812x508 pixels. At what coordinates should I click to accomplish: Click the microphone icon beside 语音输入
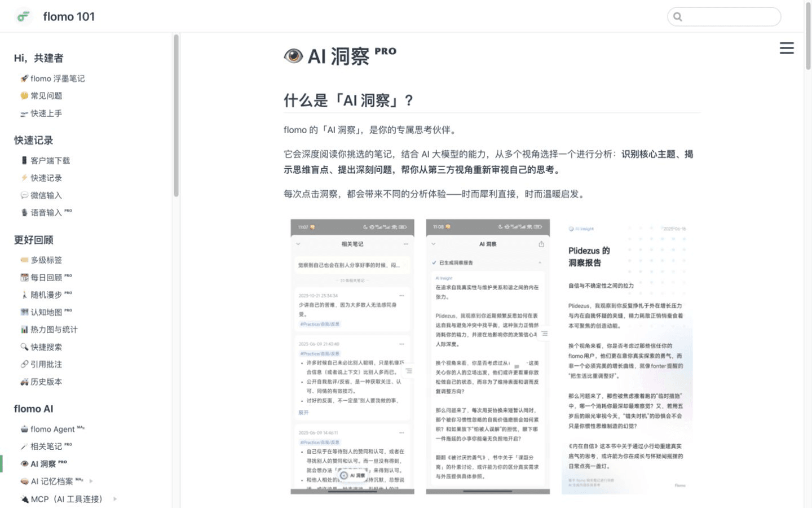[x=24, y=213]
